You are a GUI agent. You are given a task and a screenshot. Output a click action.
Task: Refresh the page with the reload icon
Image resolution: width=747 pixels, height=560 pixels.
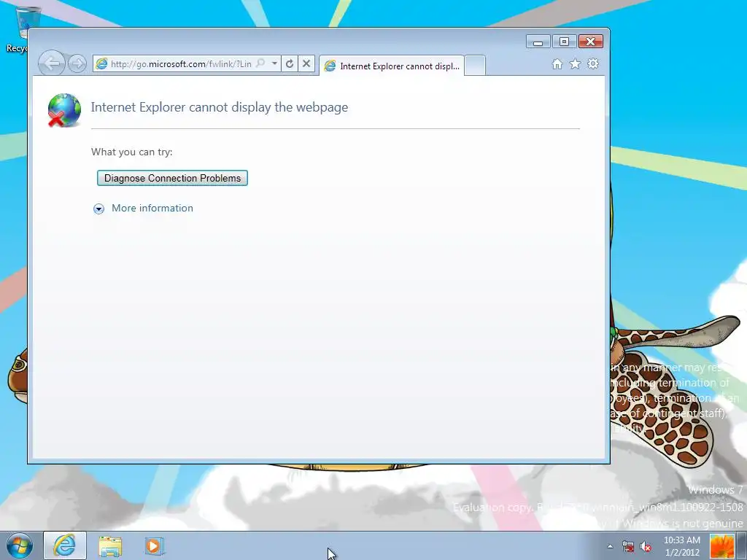click(x=290, y=63)
